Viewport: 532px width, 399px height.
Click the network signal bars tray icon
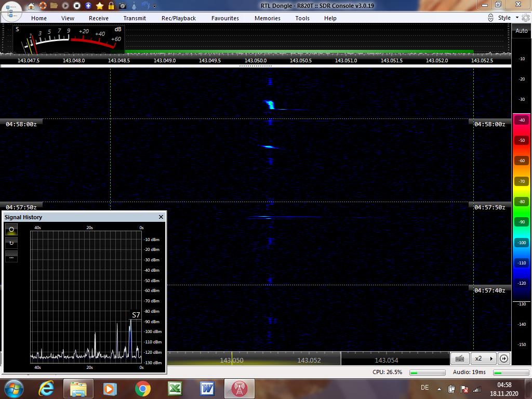tap(477, 389)
